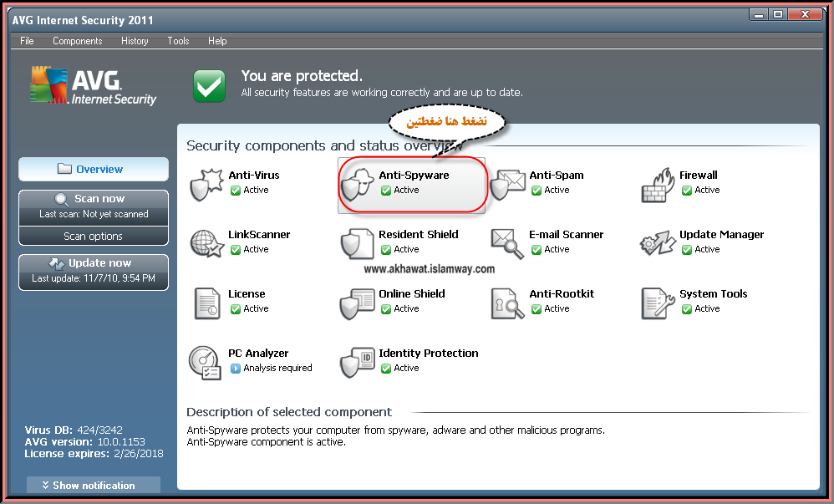The image size is (834, 504).
Task: Open the Help menu
Action: pos(217,41)
